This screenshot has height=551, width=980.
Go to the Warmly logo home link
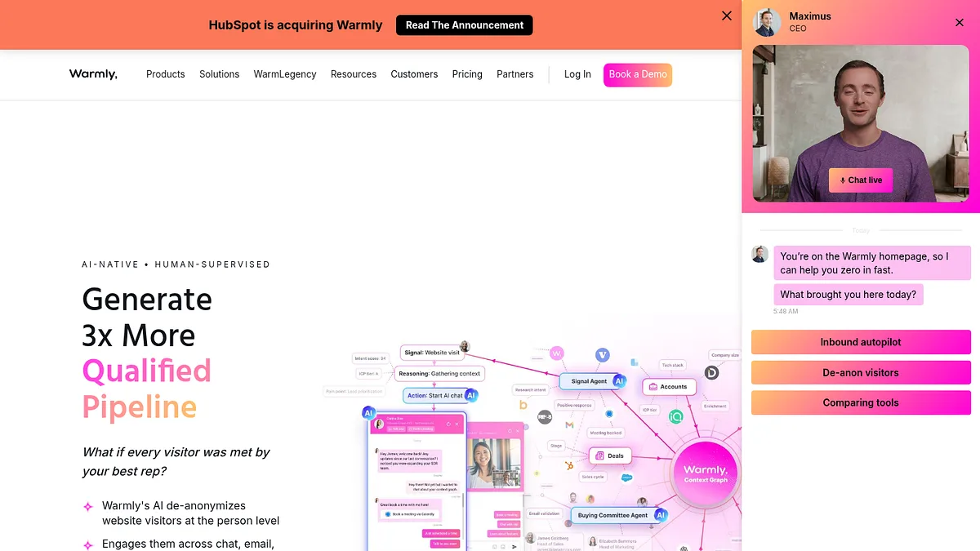(x=93, y=74)
